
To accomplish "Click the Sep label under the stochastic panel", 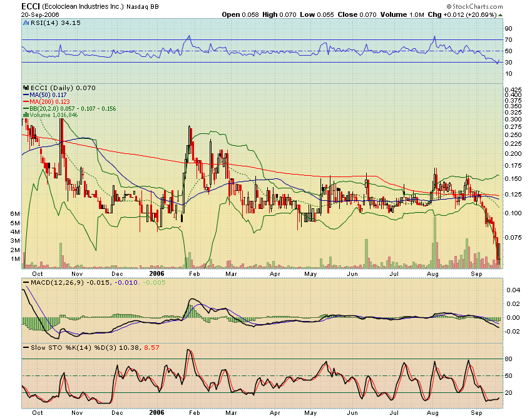I will tap(477, 413).
